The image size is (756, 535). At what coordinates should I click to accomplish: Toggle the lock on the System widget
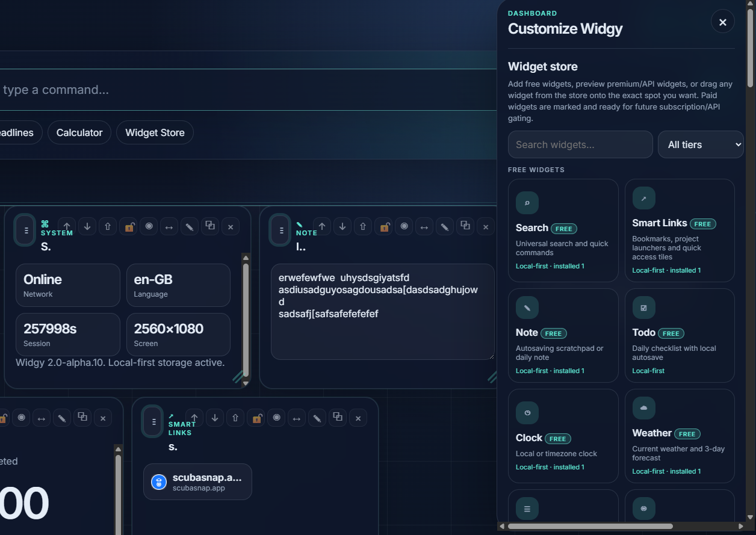pos(128,226)
